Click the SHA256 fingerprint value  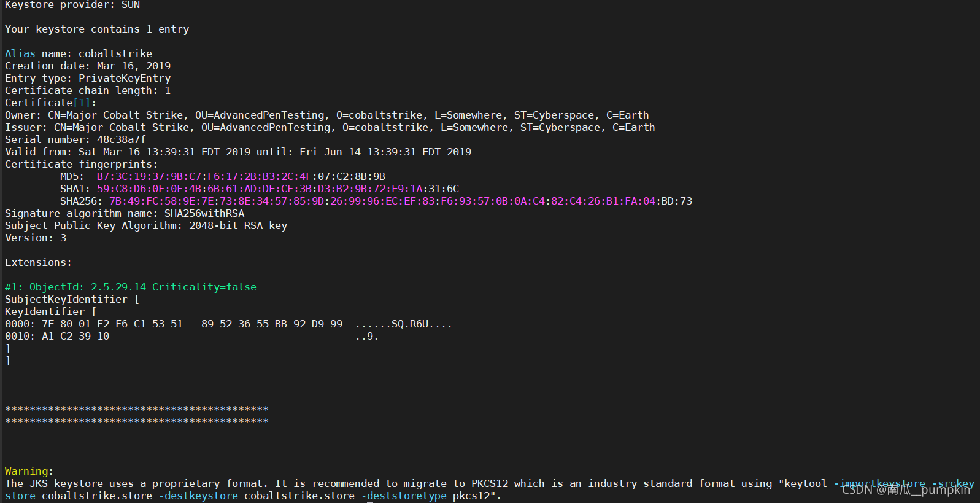(x=401, y=201)
